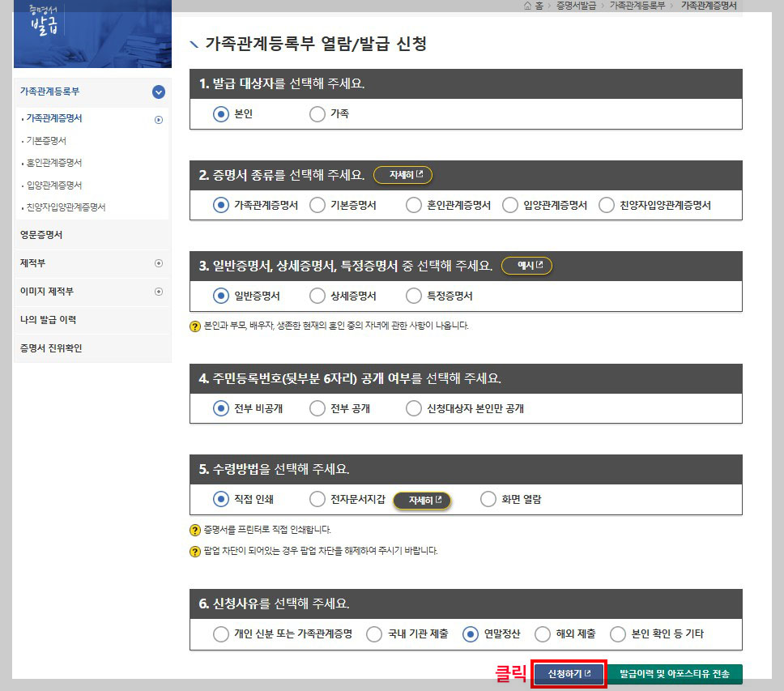Open the 자세히 popup in section 2

coord(403,175)
